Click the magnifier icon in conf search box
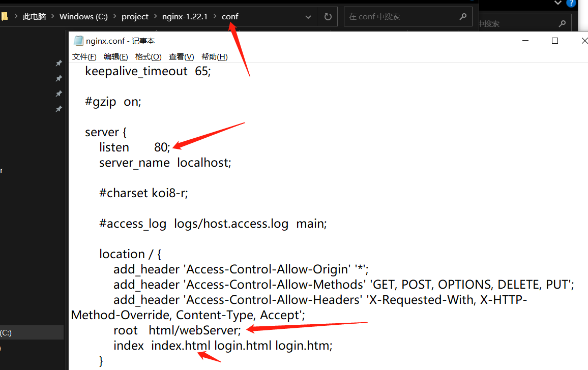This screenshot has height=370, width=588. click(462, 17)
